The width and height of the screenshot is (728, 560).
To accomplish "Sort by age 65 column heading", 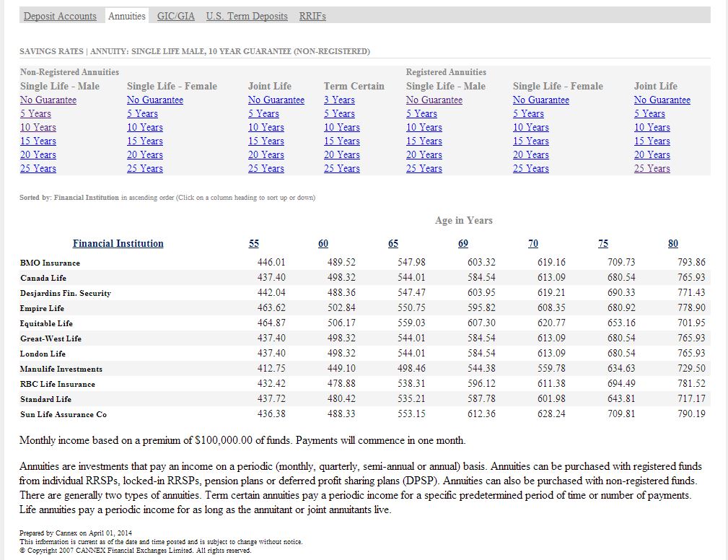I will pos(393,243).
